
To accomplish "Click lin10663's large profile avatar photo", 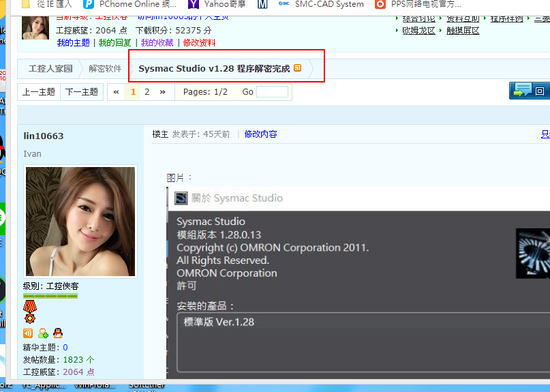I will (x=80, y=221).
